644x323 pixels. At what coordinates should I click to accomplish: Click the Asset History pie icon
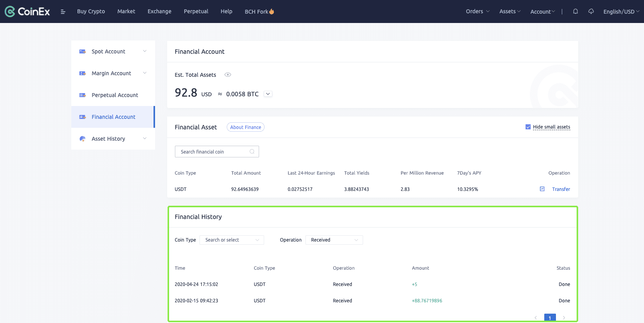pos(83,139)
